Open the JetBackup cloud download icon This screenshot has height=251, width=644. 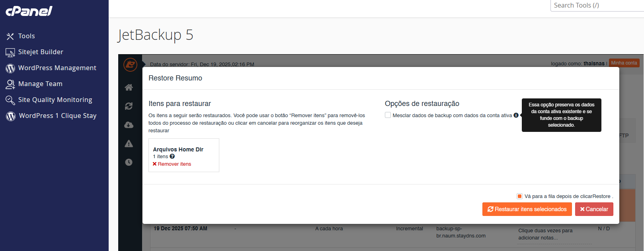click(x=129, y=125)
